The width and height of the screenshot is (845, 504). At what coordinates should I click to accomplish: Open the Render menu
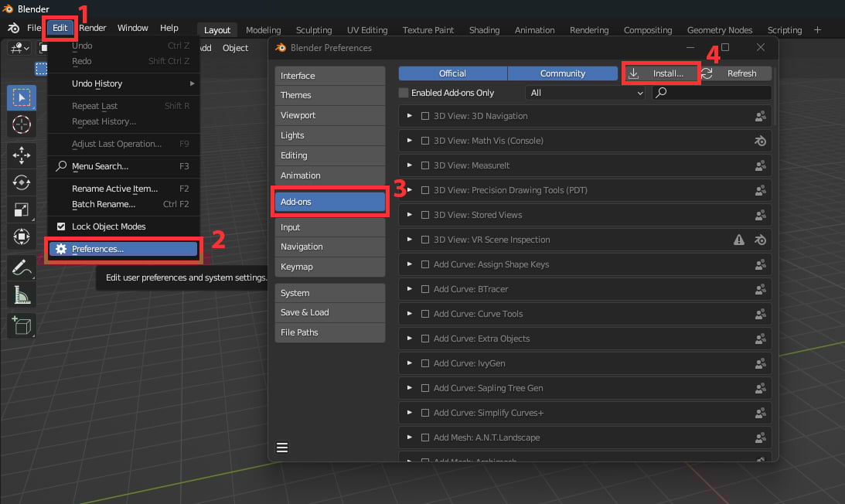tap(93, 28)
